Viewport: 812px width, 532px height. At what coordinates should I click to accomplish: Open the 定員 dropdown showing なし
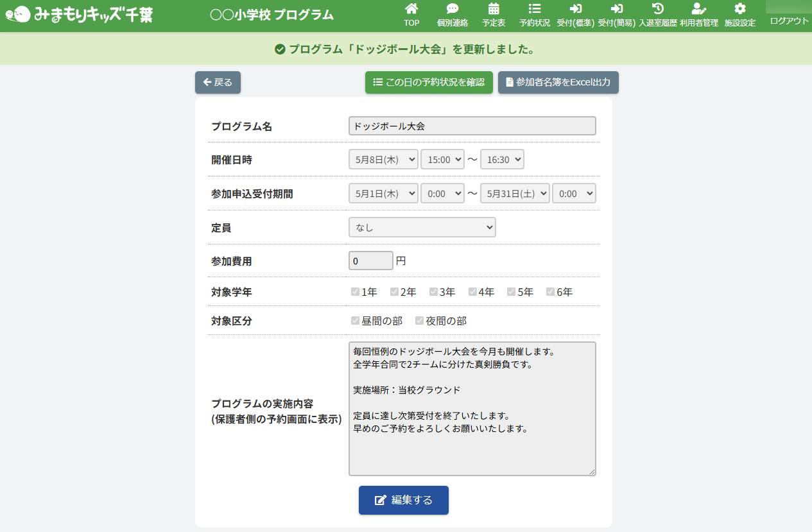pyautogui.click(x=422, y=227)
